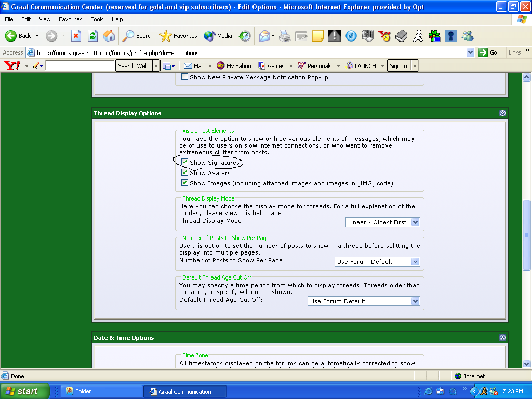
Task: Click the Windows Start button
Action: click(x=24, y=391)
